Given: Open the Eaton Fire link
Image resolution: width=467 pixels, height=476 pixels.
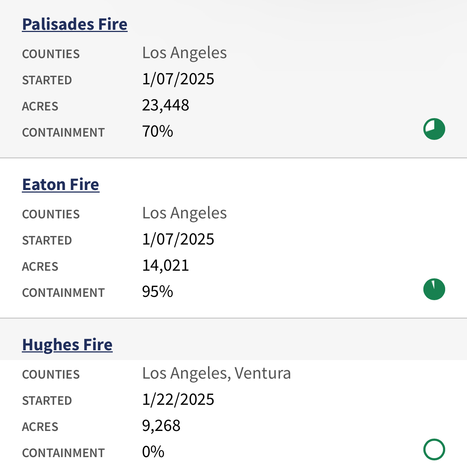Looking at the screenshot, I should coord(61,185).
